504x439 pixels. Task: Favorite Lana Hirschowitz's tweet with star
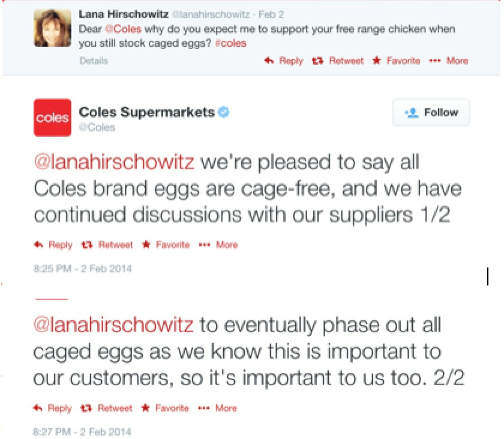(397, 61)
